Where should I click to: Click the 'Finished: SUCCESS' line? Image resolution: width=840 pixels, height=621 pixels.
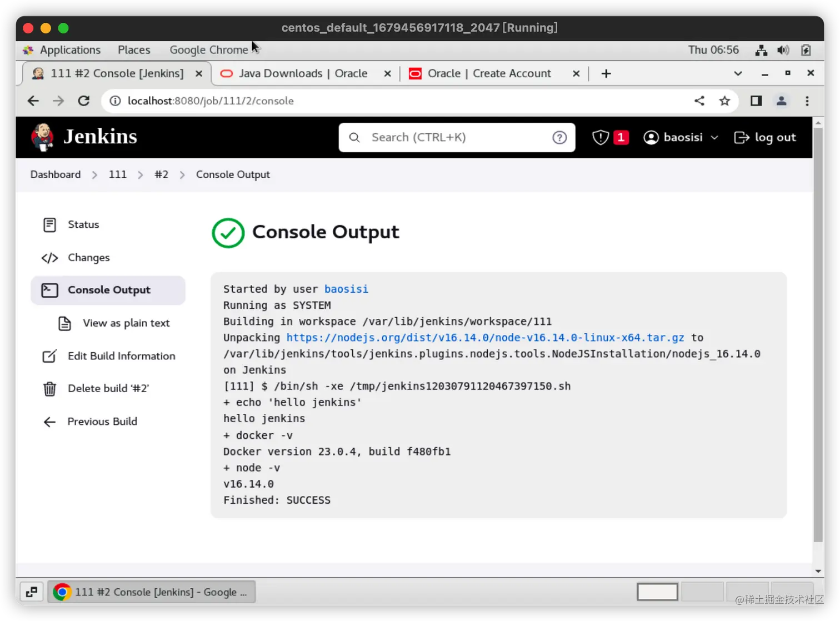[x=277, y=500]
